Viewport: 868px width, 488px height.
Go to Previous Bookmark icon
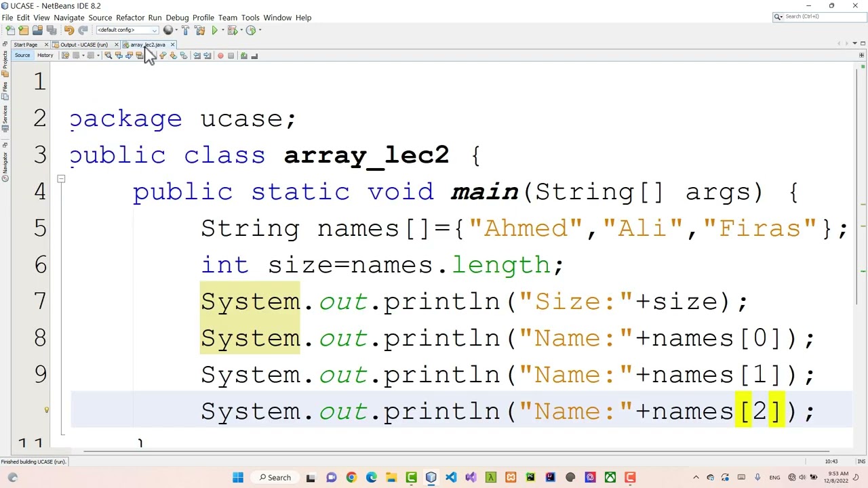162,56
